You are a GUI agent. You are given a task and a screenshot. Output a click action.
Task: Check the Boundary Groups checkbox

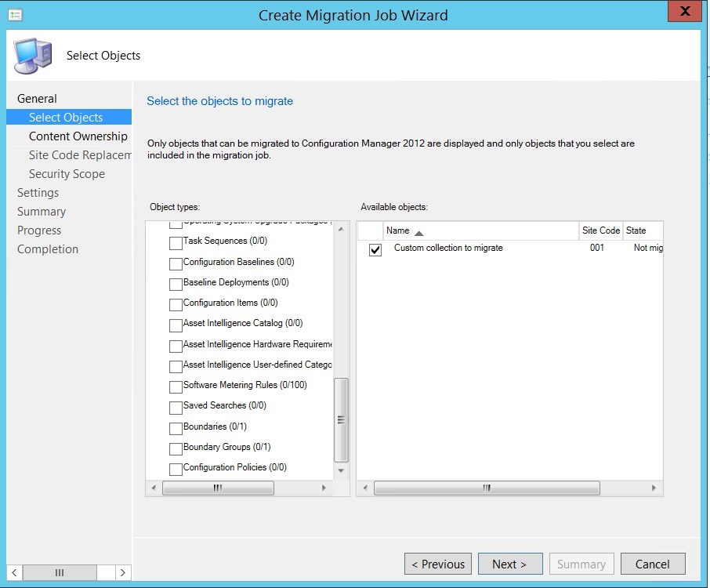click(176, 447)
